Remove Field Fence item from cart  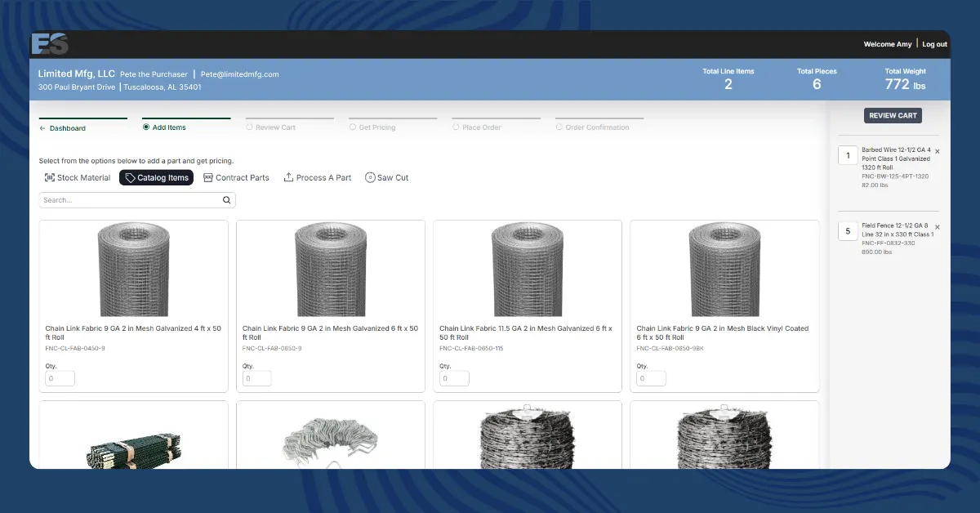(937, 226)
